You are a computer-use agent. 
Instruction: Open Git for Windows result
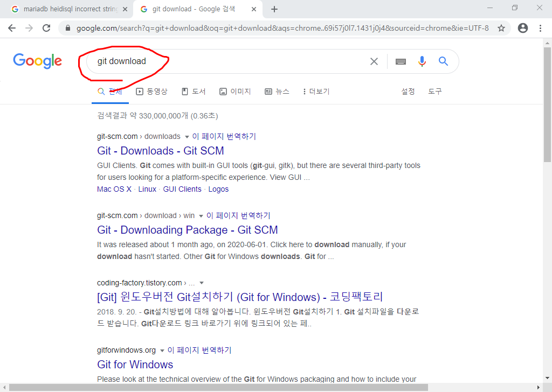[135, 365]
